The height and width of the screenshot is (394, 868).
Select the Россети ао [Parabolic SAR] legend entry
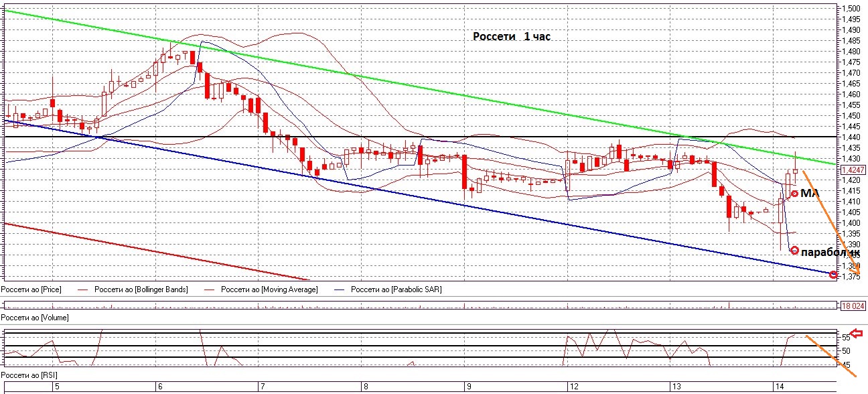click(x=396, y=289)
